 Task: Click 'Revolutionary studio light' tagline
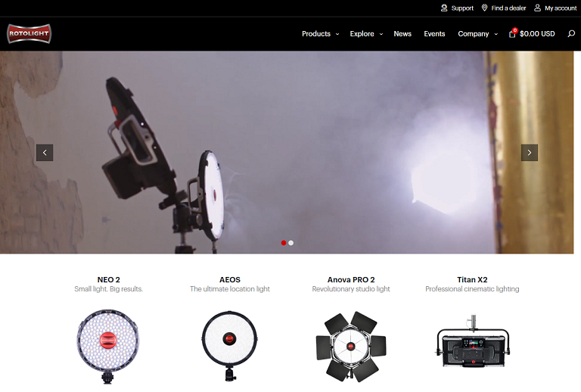point(351,289)
